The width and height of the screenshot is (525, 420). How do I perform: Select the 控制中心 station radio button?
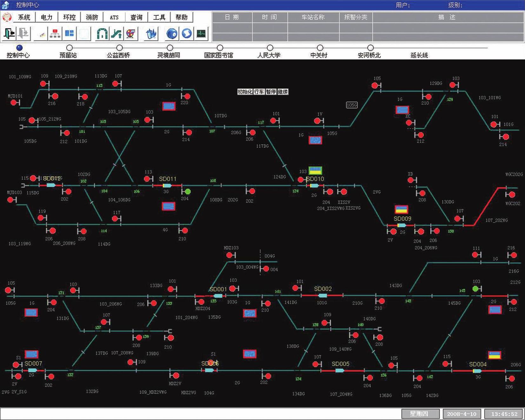click(19, 48)
